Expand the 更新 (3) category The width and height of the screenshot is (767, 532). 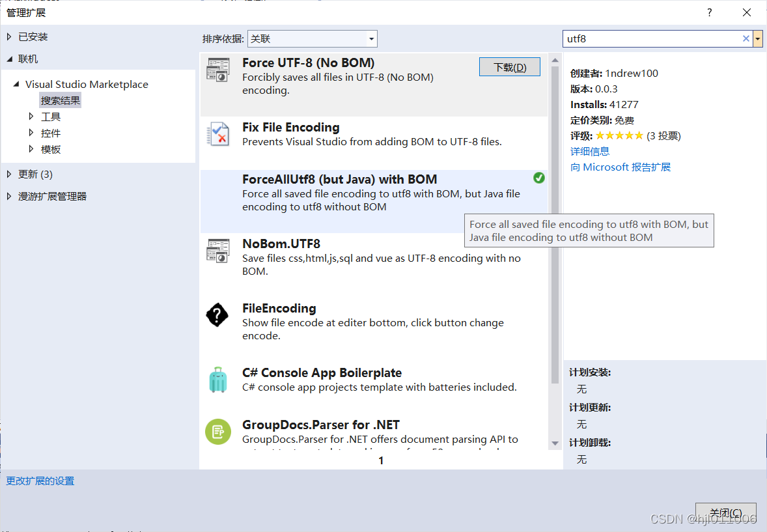click(x=9, y=175)
